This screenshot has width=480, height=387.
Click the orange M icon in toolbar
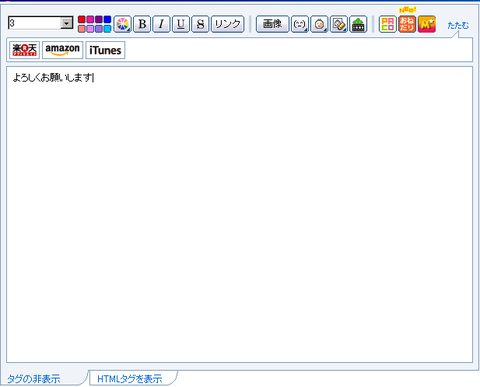427,24
